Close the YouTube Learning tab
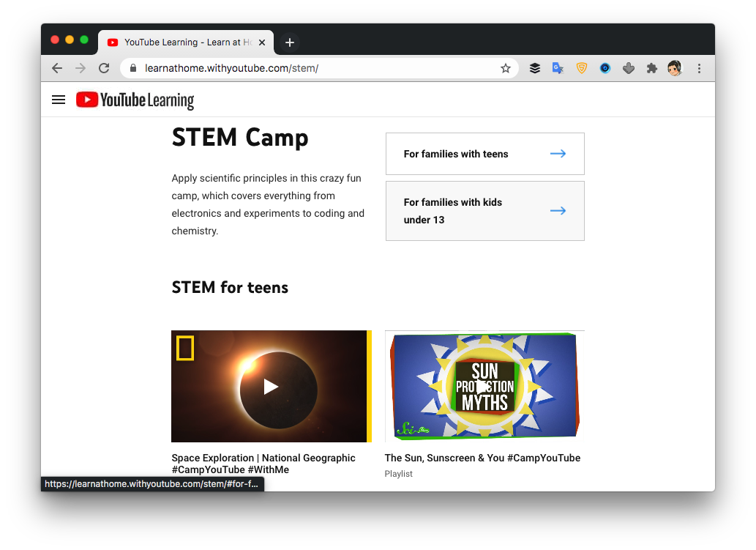This screenshot has height=550, width=756. coord(262,42)
